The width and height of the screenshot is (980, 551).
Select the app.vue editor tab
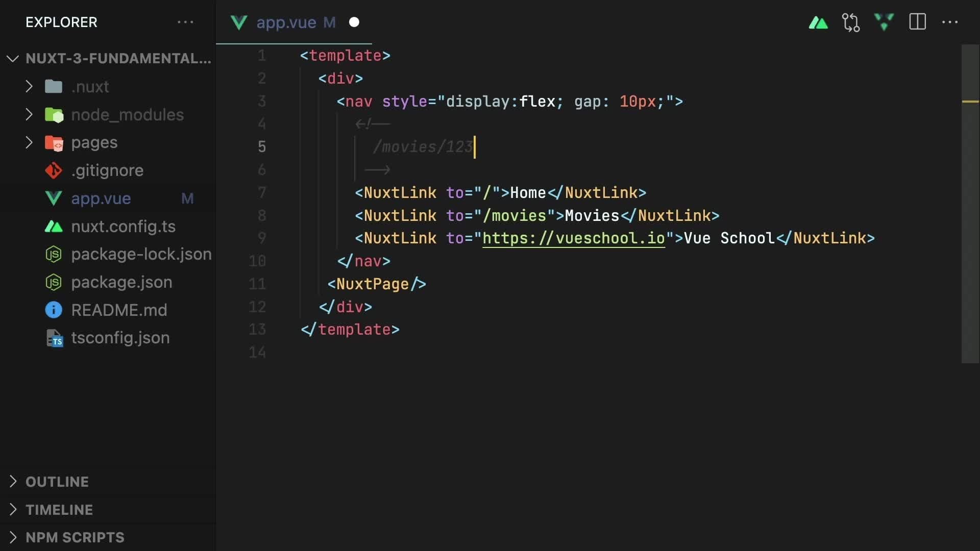pos(286,22)
